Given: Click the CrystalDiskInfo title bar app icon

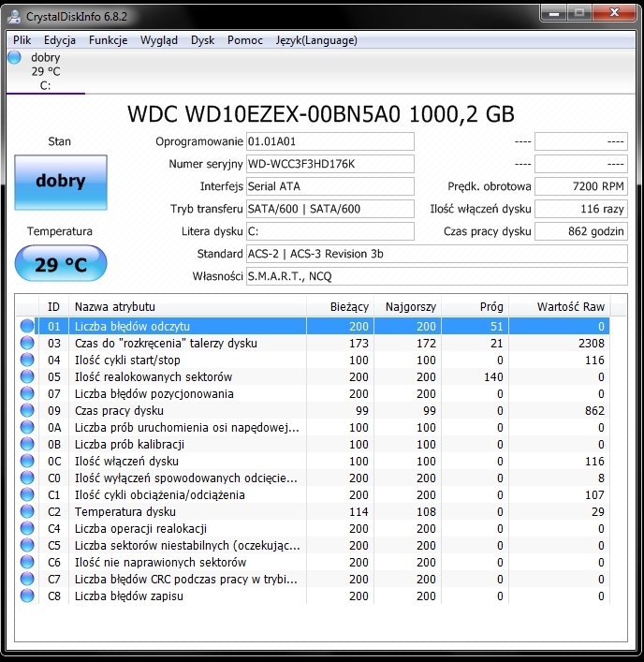Looking at the screenshot, I should (14, 17).
